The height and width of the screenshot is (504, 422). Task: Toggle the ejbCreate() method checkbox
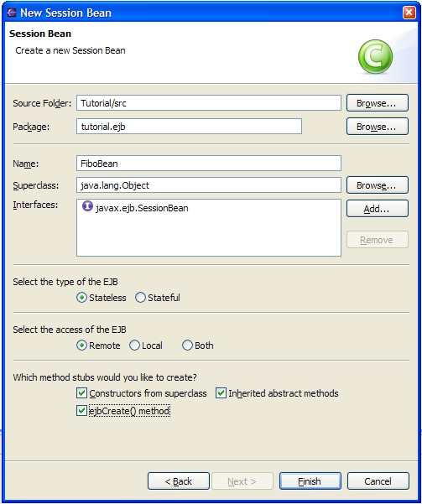[81, 410]
